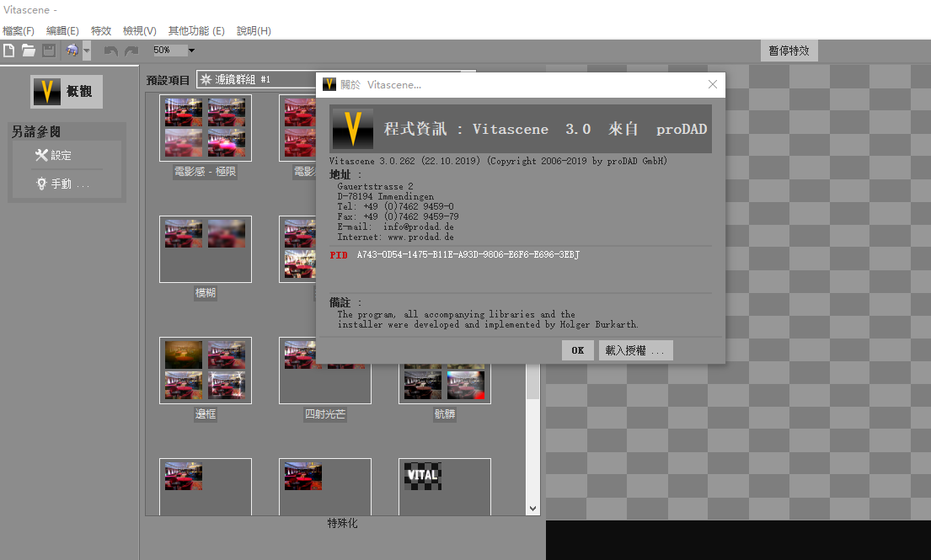Click the 暫停特效 button
Image resolution: width=931 pixels, height=560 pixels.
point(789,51)
